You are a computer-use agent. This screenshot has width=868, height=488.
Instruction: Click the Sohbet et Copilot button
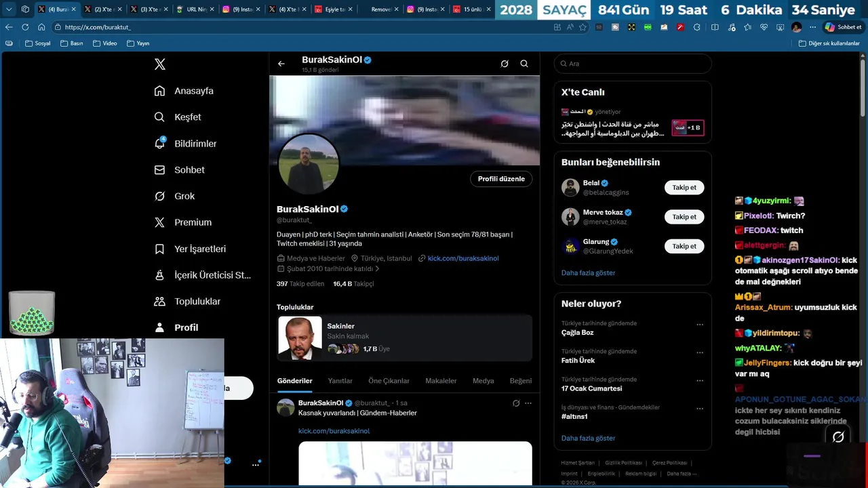coord(843,27)
